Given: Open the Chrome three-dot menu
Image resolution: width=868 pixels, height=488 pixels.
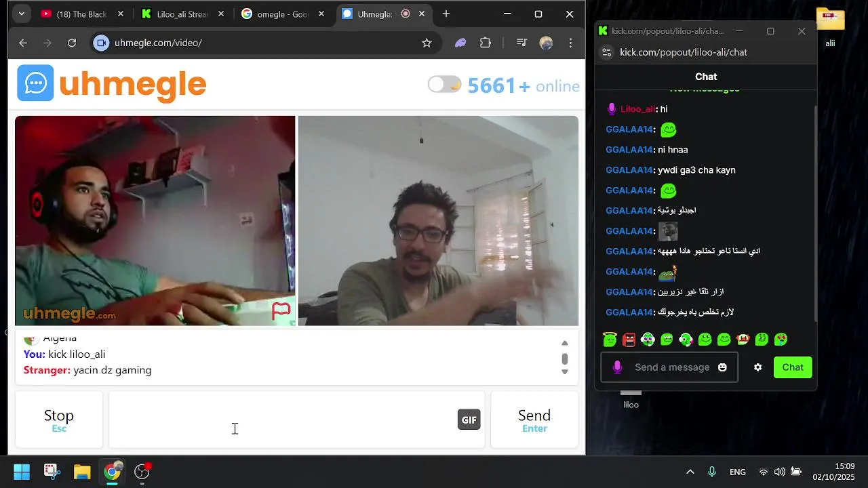Looking at the screenshot, I should [x=570, y=43].
